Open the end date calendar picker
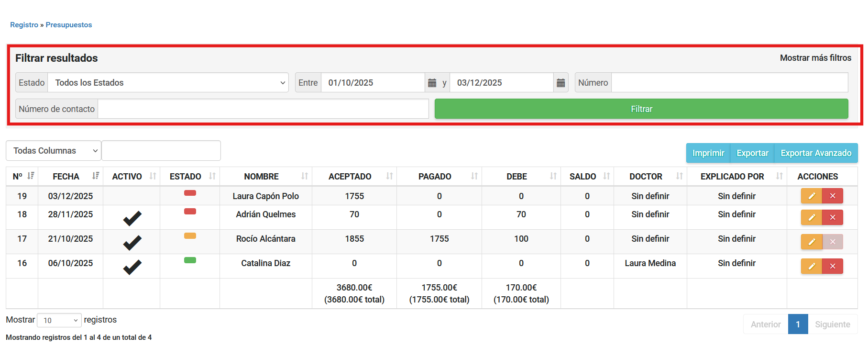The width and height of the screenshot is (868, 347). [560, 83]
